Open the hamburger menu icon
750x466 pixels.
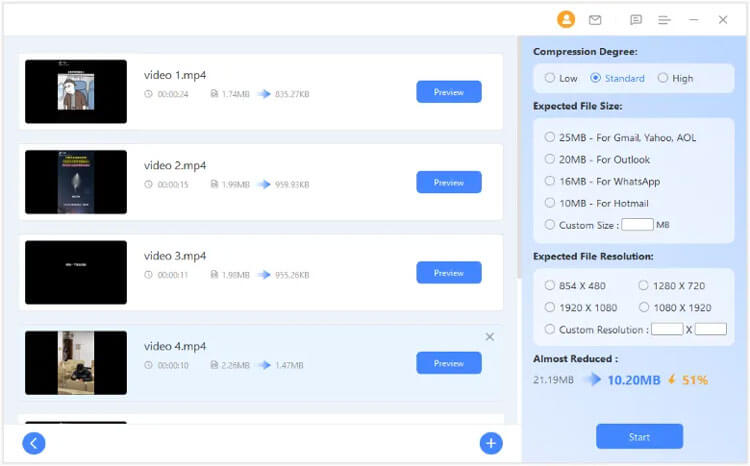point(664,19)
